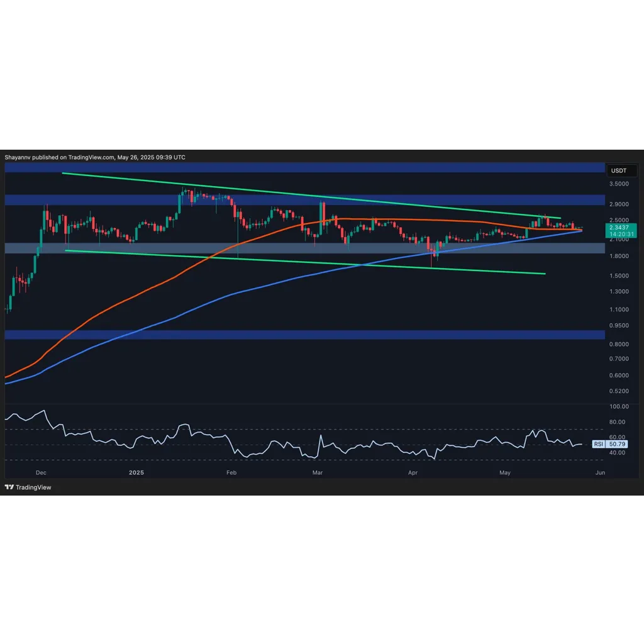This screenshot has height=644, width=644.
Task: Click the 1.1000 price axis label
Action: (x=619, y=309)
